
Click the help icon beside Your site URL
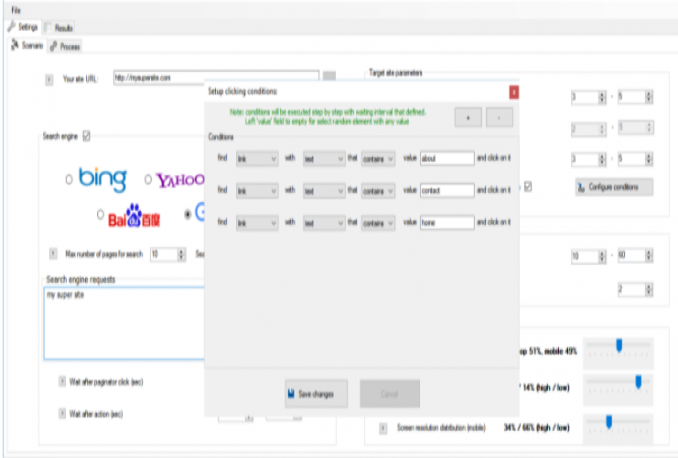tap(51, 77)
